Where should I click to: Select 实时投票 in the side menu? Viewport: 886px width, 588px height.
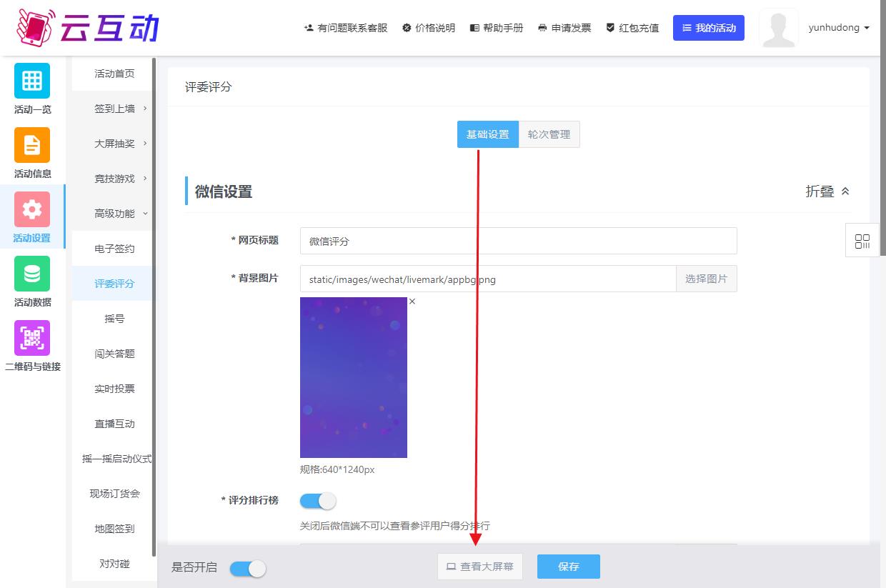pyautogui.click(x=114, y=389)
